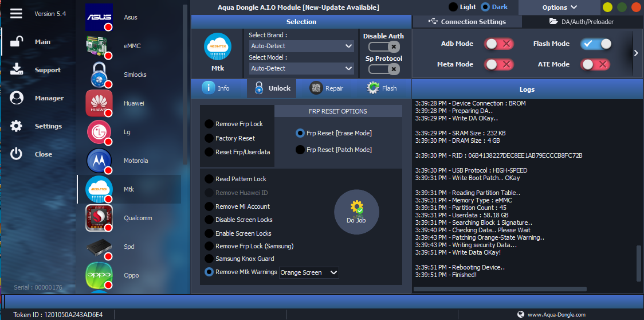Select the Spd chip icon
This screenshot has width=644, height=320.
click(99, 247)
